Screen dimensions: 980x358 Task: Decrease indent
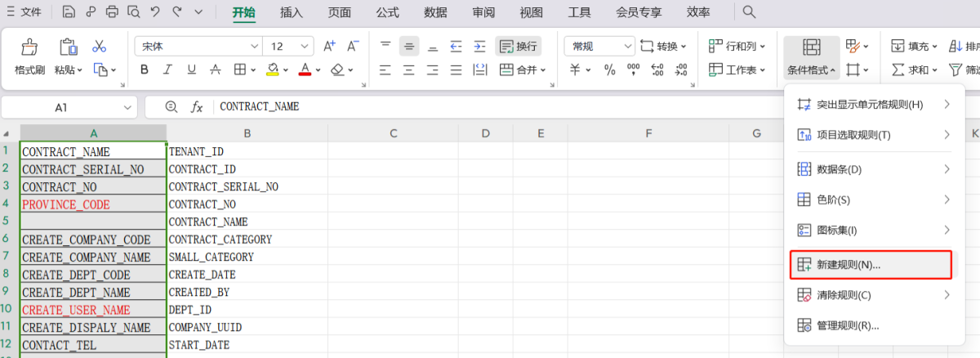(457, 47)
